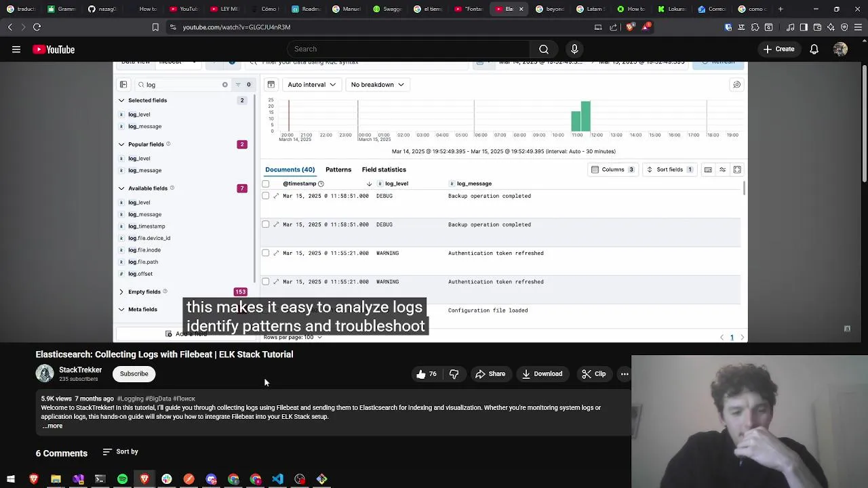Switch to the Swagger browser tab

pos(387,9)
